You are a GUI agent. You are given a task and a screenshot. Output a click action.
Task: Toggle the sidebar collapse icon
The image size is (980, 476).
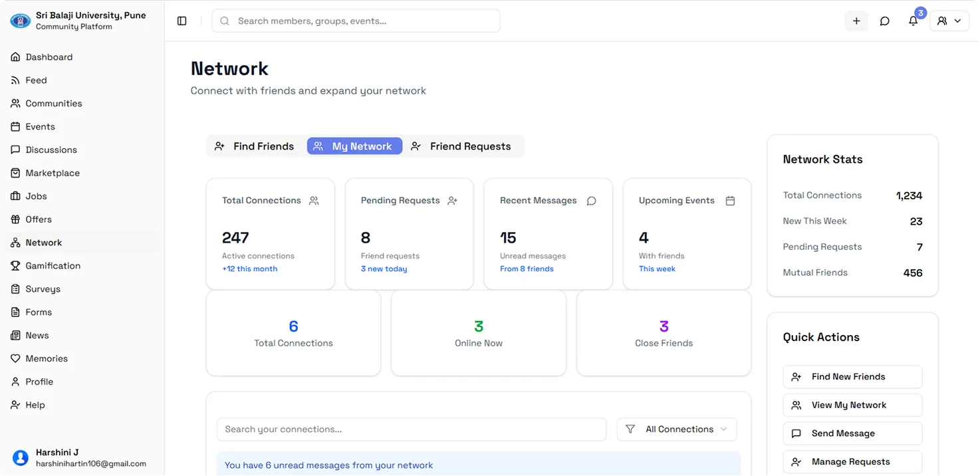click(x=182, y=21)
